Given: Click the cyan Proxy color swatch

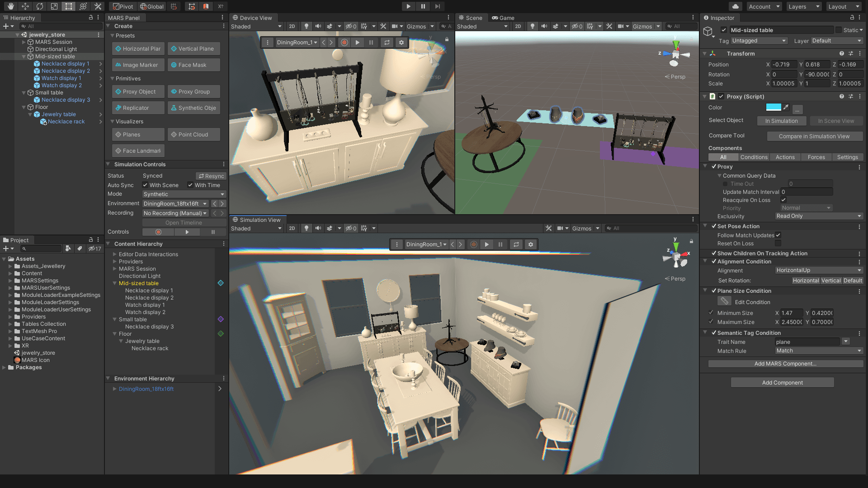Looking at the screenshot, I should (774, 108).
